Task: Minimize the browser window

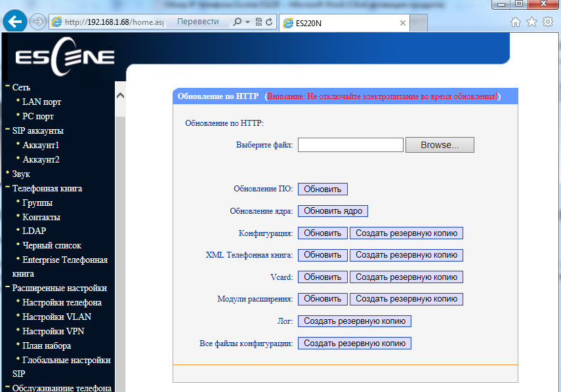Action: [x=501, y=5]
